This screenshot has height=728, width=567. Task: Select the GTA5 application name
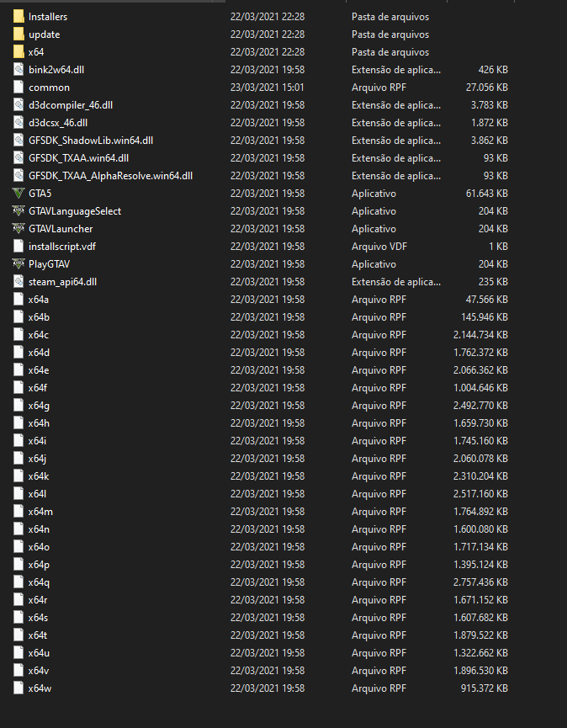pos(40,193)
